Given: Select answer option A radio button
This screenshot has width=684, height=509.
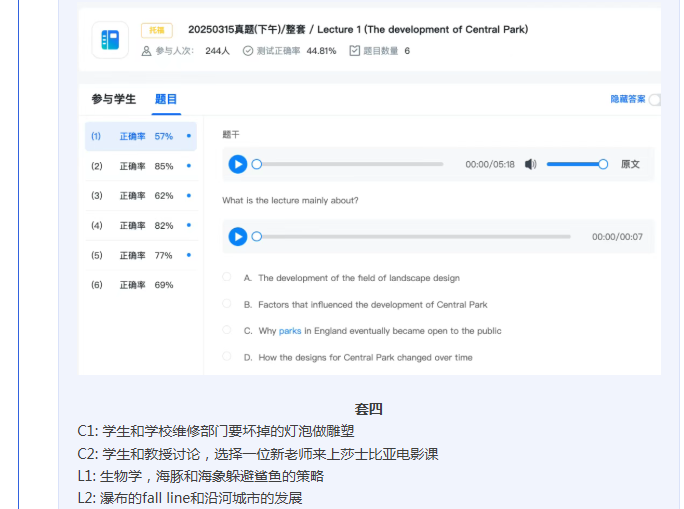Looking at the screenshot, I should [x=227, y=277].
